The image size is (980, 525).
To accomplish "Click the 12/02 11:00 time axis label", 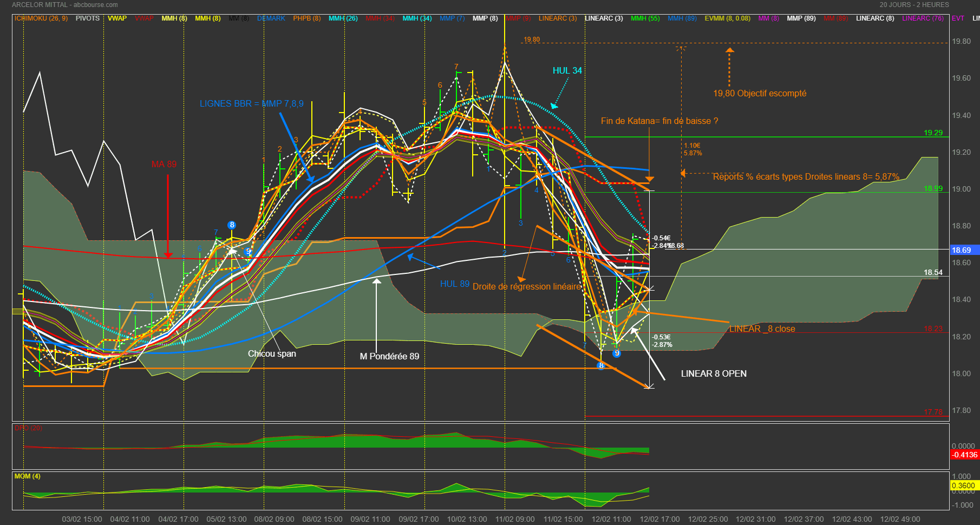I will [611, 519].
